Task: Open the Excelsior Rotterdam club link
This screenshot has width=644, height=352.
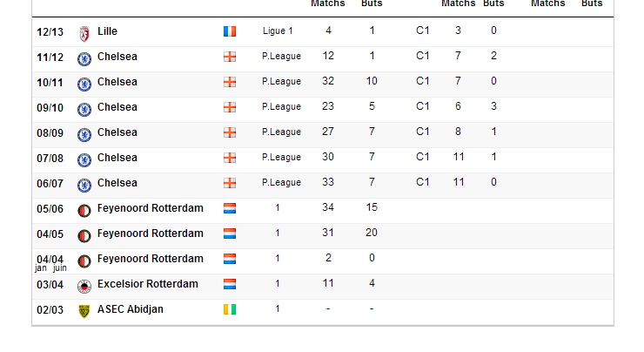Action: click(148, 284)
